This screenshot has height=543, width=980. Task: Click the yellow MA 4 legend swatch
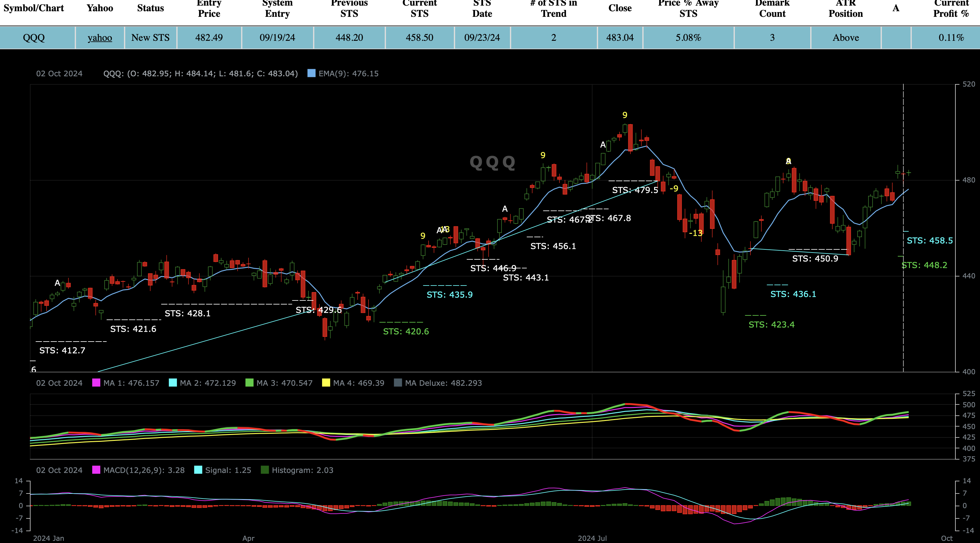pyautogui.click(x=326, y=383)
